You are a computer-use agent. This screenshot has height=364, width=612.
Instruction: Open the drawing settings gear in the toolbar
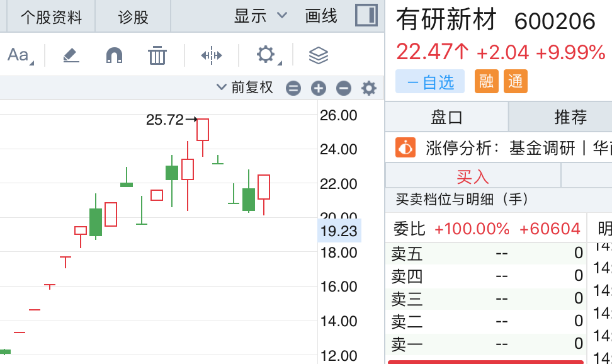click(266, 55)
